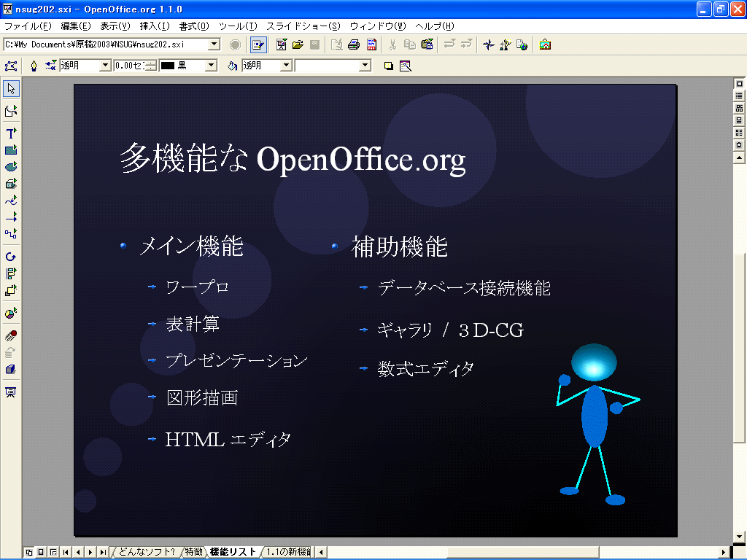This screenshot has height=560, width=747.
Task: Open the Stylist icon
Action: [x=505, y=44]
